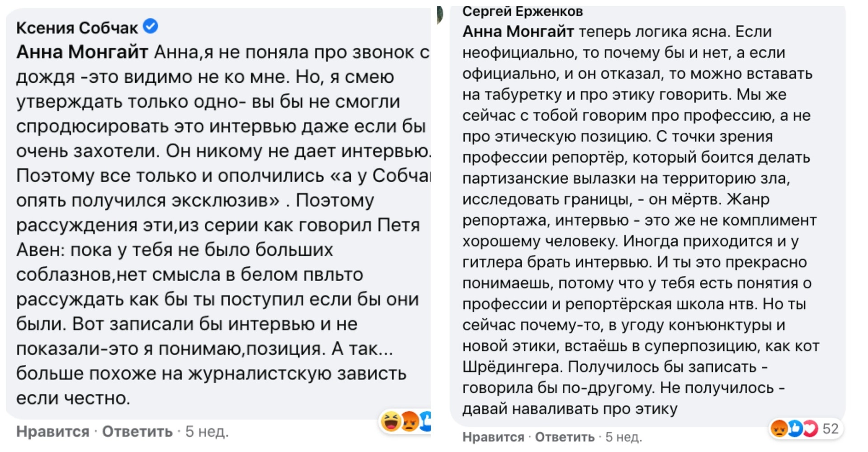Open Ксения Собчак's profile name
The width and height of the screenshot is (868, 452).
(x=77, y=28)
